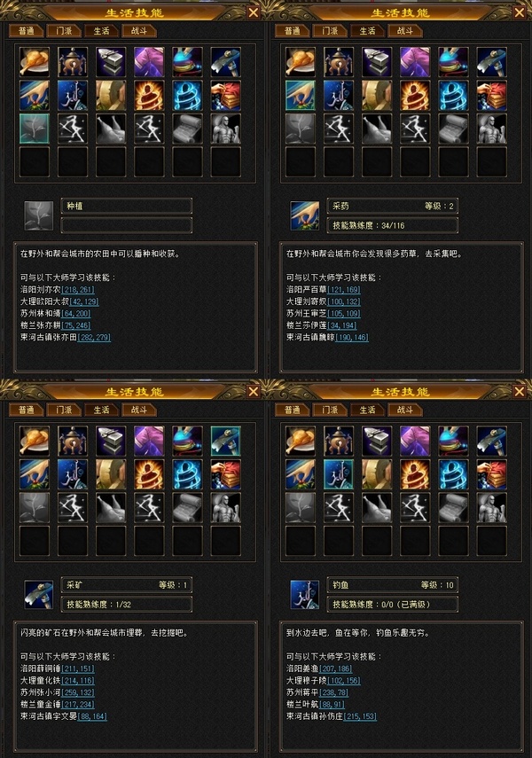This screenshot has height=758, width=532.
Task: Select the anvil forging icon in 种植 panel
Action: (111, 62)
